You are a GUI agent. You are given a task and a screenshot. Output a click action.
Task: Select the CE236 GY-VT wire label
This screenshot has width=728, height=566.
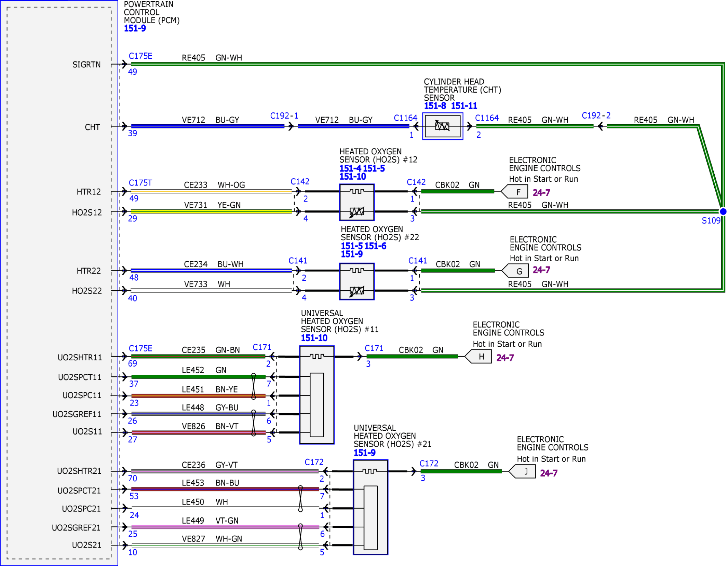point(209,465)
